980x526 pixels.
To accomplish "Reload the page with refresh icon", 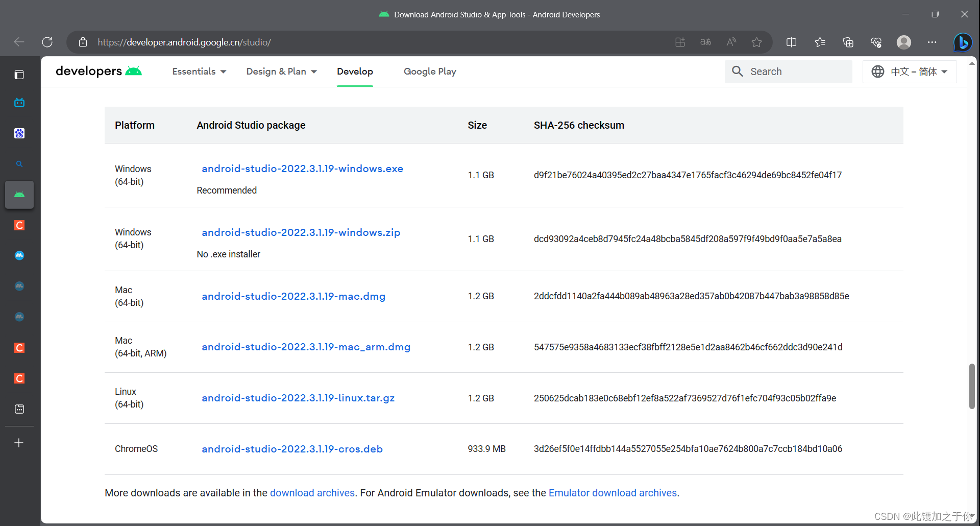I will coord(47,42).
